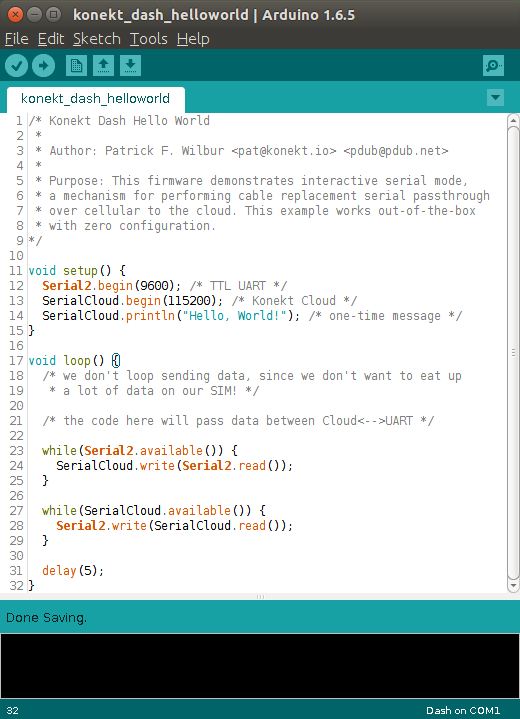Click the vertical scrollbar thumb
This screenshot has height=719, width=520.
(513, 353)
